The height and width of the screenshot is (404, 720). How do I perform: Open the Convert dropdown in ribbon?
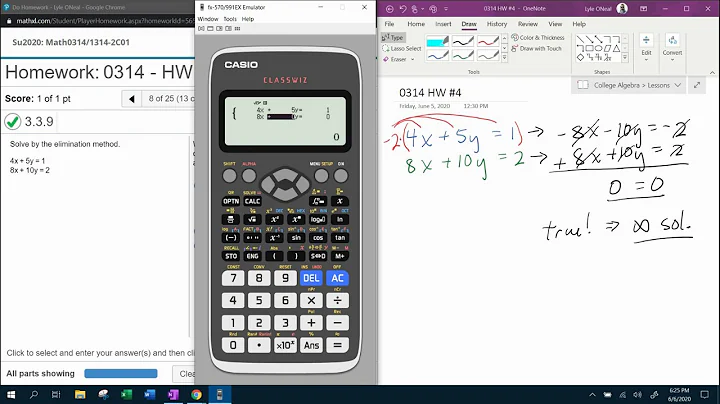click(x=672, y=48)
